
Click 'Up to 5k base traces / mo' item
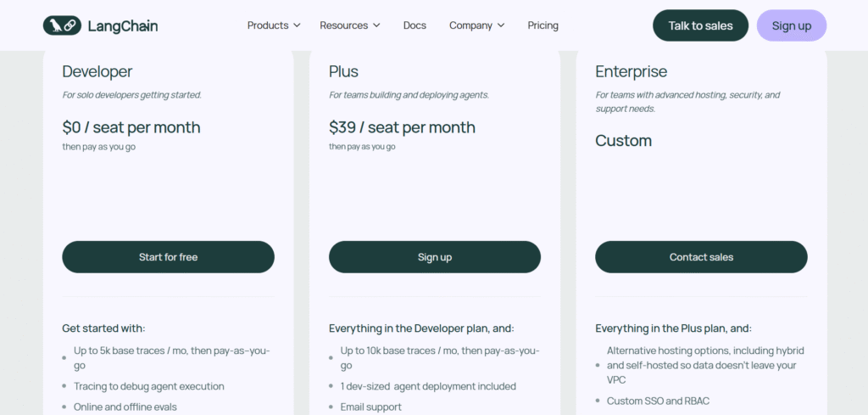pos(171,358)
